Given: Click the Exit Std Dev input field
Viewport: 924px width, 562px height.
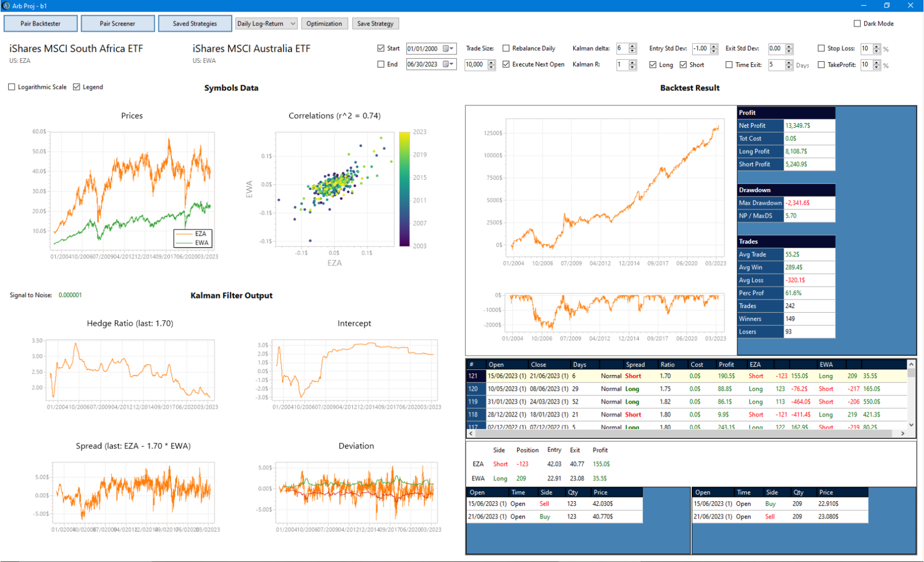Looking at the screenshot, I should click(776, 48).
